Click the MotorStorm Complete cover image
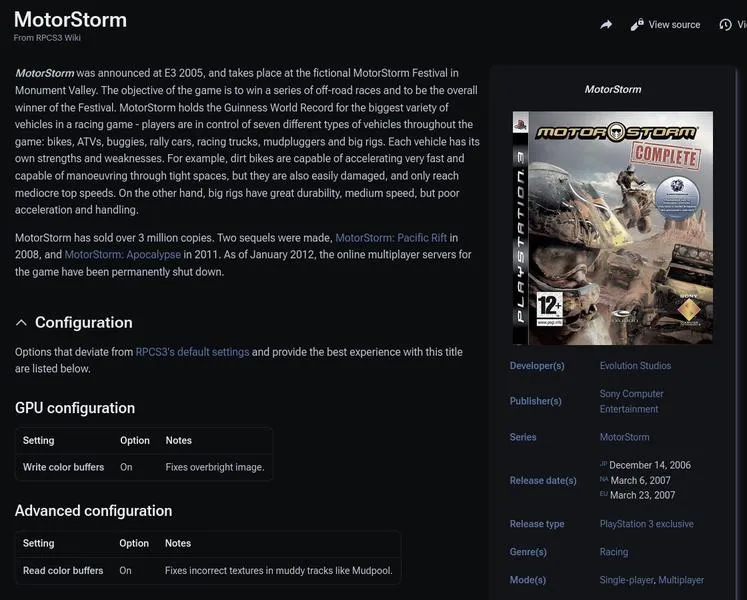This screenshot has width=747, height=600. point(613,228)
